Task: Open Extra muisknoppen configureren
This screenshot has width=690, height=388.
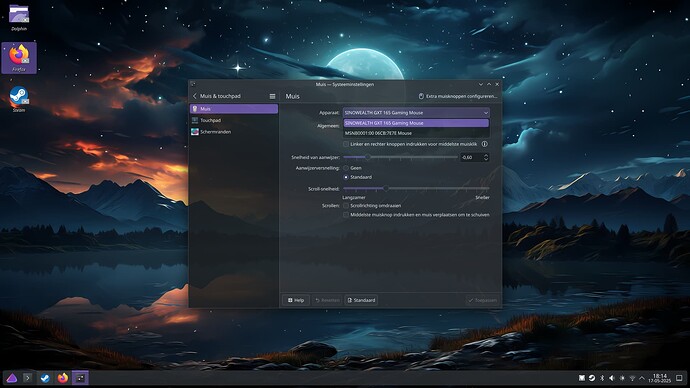Action: tap(458, 96)
